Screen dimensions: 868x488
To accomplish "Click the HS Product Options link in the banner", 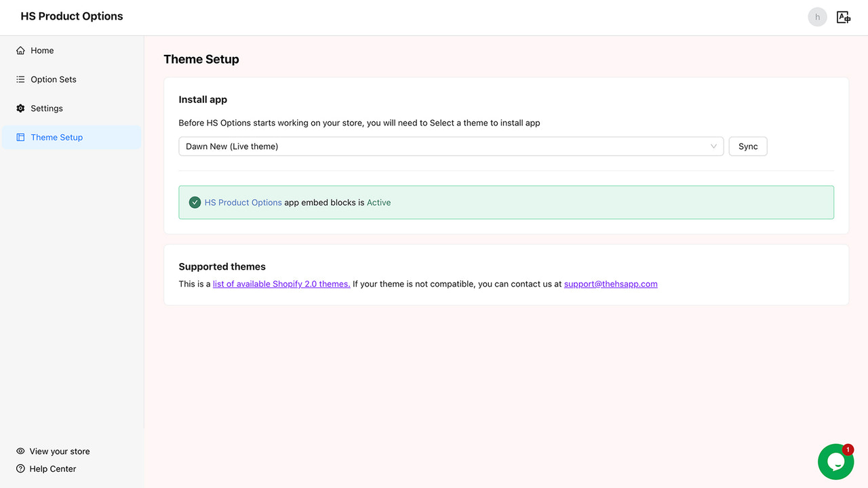I will (243, 202).
